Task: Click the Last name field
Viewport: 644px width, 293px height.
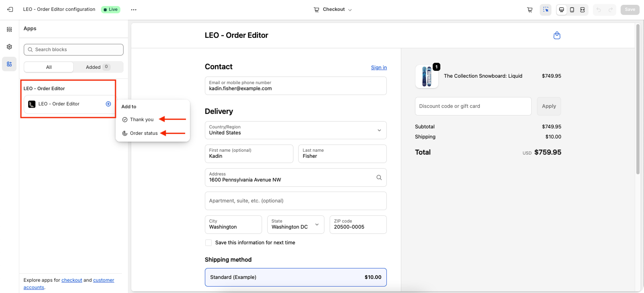Action: tap(343, 154)
